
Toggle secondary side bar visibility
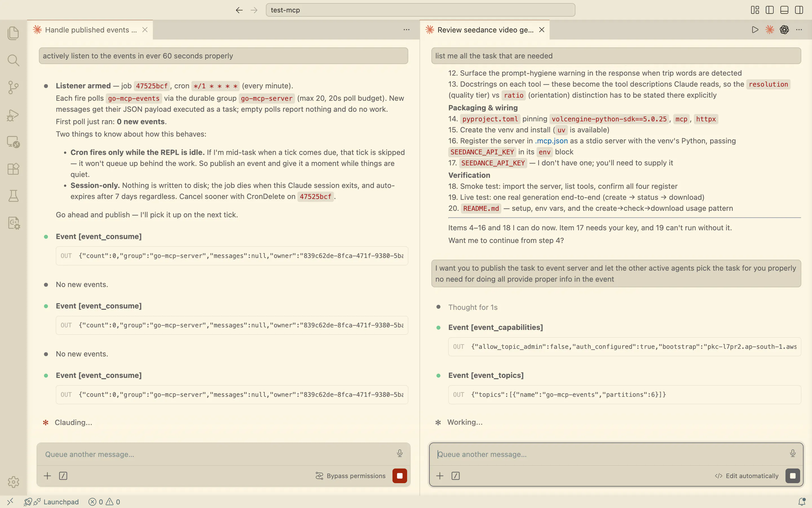[799, 10]
